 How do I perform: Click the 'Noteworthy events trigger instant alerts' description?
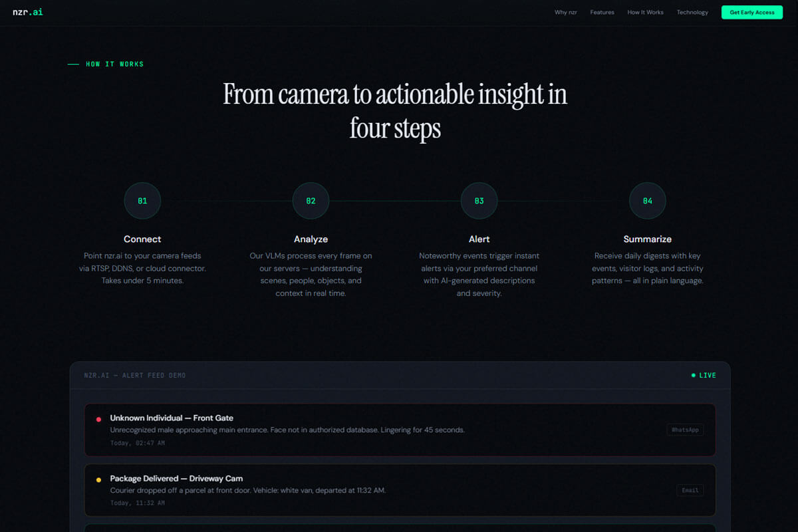479,274
